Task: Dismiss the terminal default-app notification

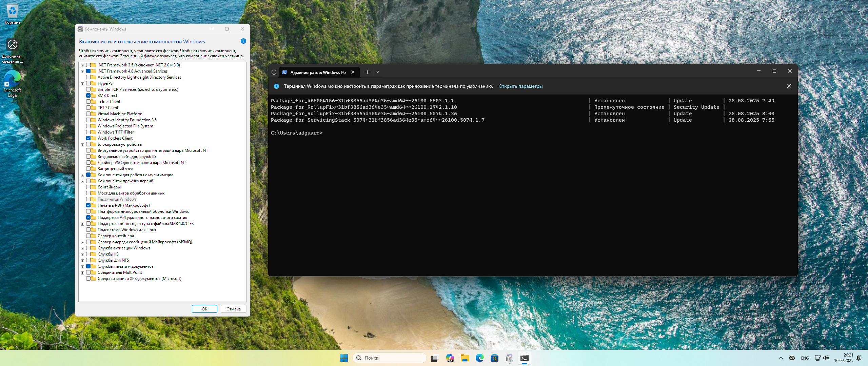Action: tap(789, 86)
